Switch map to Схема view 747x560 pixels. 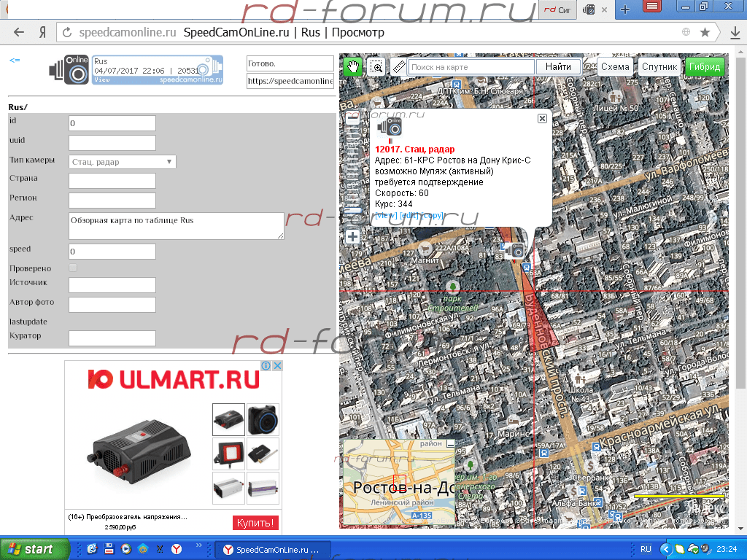tap(615, 66)
